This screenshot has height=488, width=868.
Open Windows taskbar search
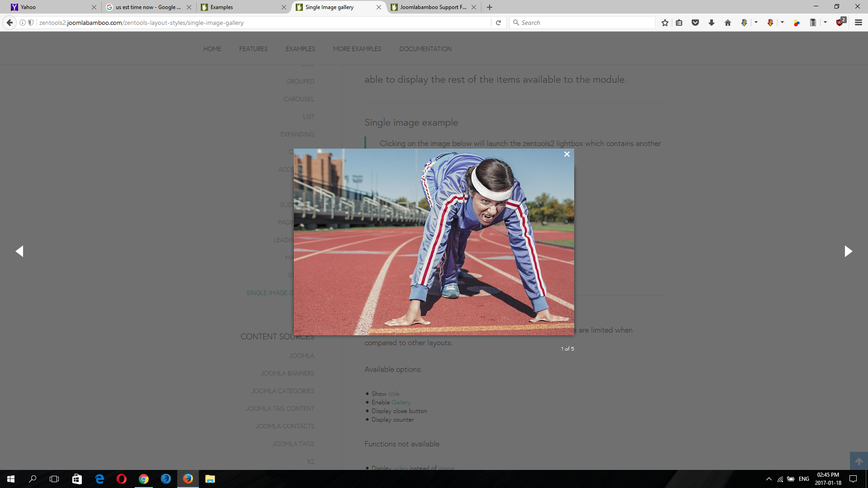[x=33, y=479]
